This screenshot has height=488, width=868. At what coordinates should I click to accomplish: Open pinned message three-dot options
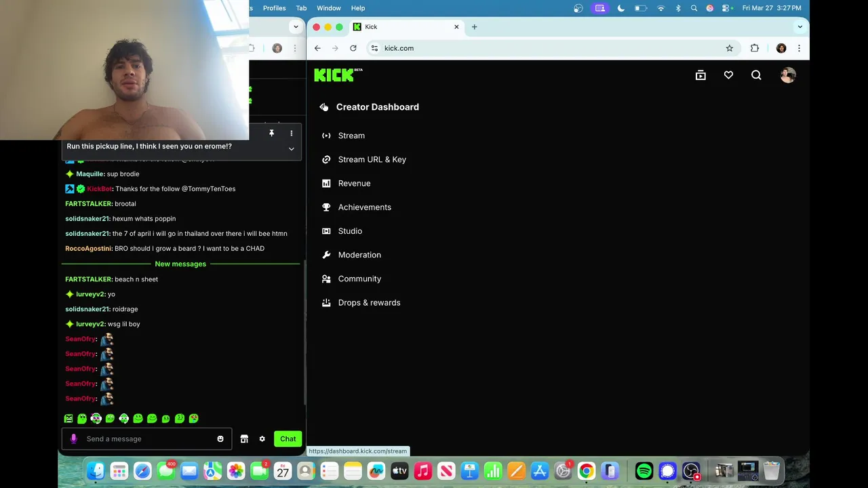292,134
